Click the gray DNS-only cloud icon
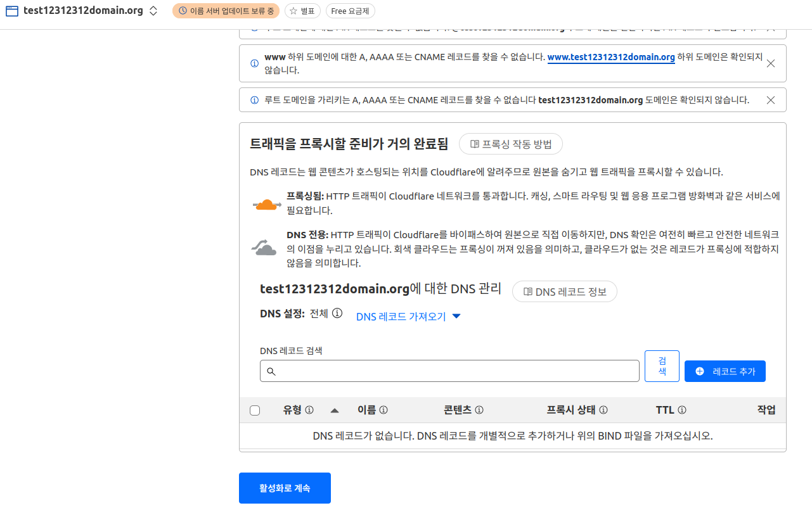The width and height of the screenshot is (812, 515). [264, 247]
